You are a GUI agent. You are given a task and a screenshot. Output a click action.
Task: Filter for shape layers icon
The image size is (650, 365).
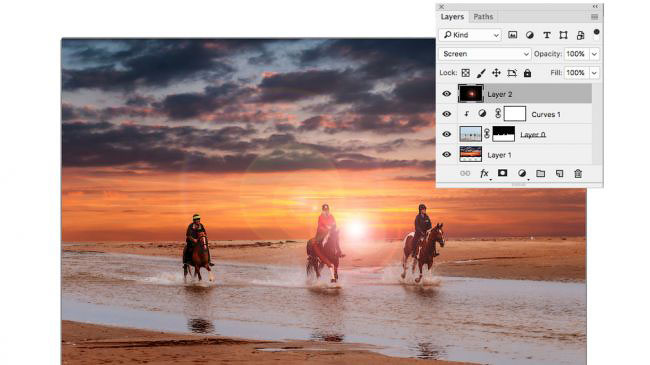click(563, 35)
